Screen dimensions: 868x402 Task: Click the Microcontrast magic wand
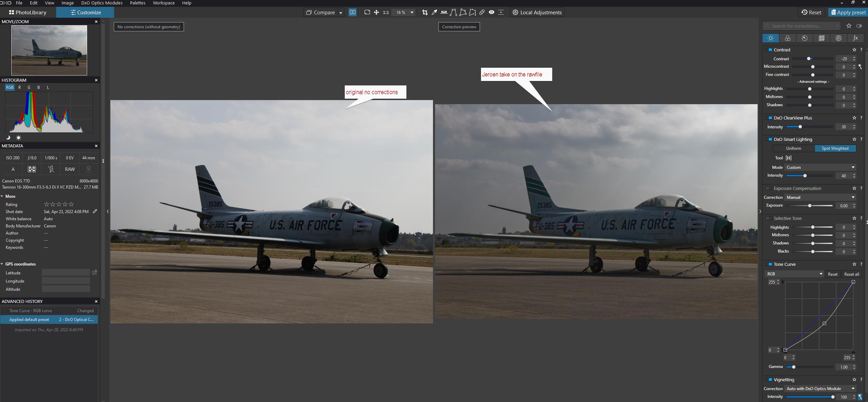coord(860,67)
